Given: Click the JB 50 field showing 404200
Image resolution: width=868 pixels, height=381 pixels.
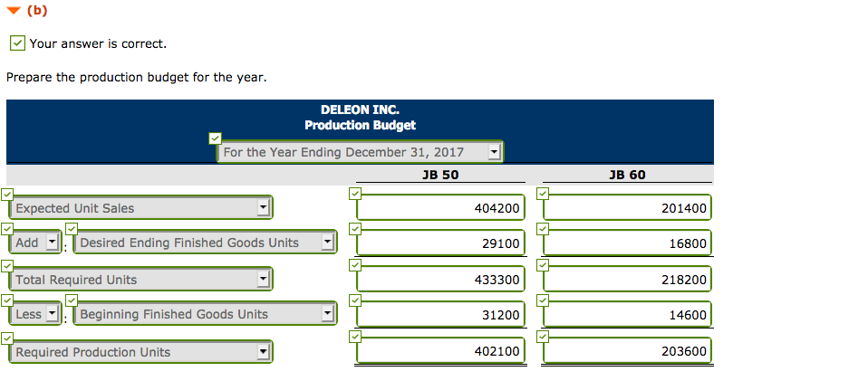Looking at the screenshot, I should click(440, 208).
